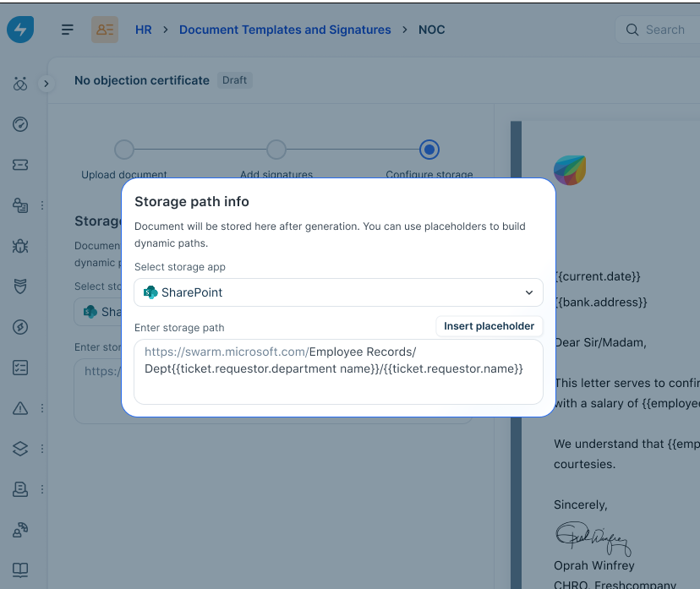This screenshot has width=700, height=589.
Task: Open the stamp (Purchase) icon in sidebar
Action: click(x=20, y=489)
